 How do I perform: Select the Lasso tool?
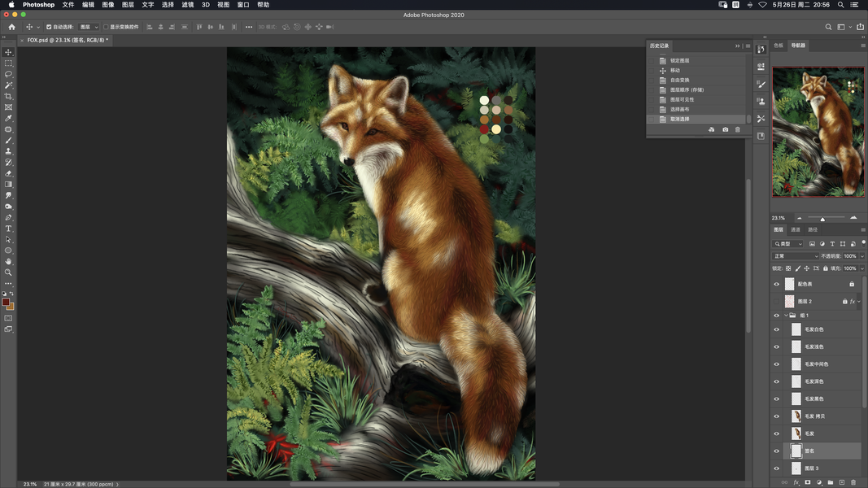[8, 74]
